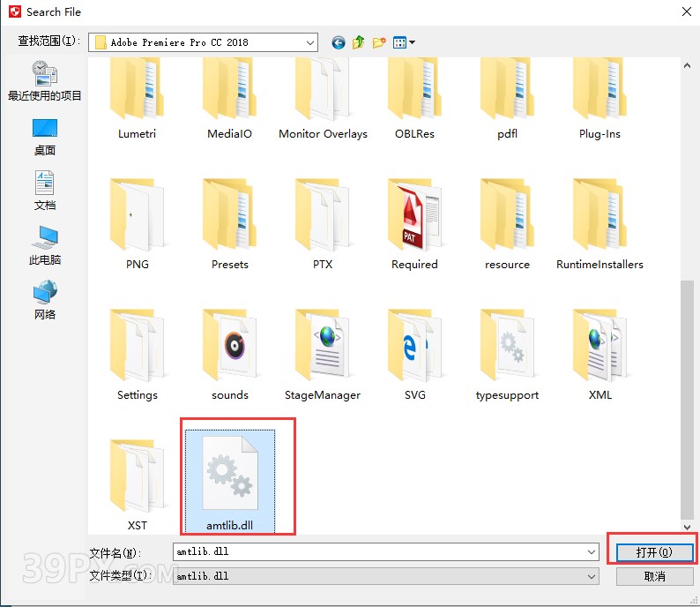This screenshot has width=700, height=607.
Task: Select the XST folder
Action: 137,485
